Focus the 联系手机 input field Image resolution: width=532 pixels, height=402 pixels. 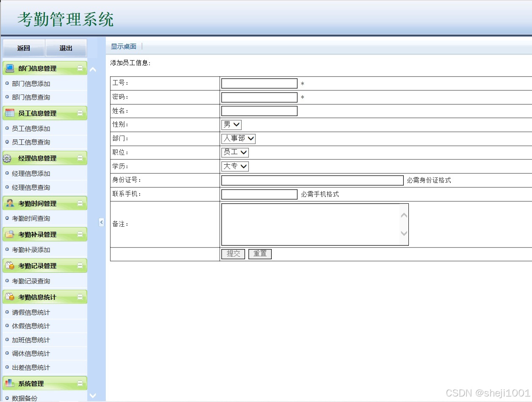(x=259, y=194)
